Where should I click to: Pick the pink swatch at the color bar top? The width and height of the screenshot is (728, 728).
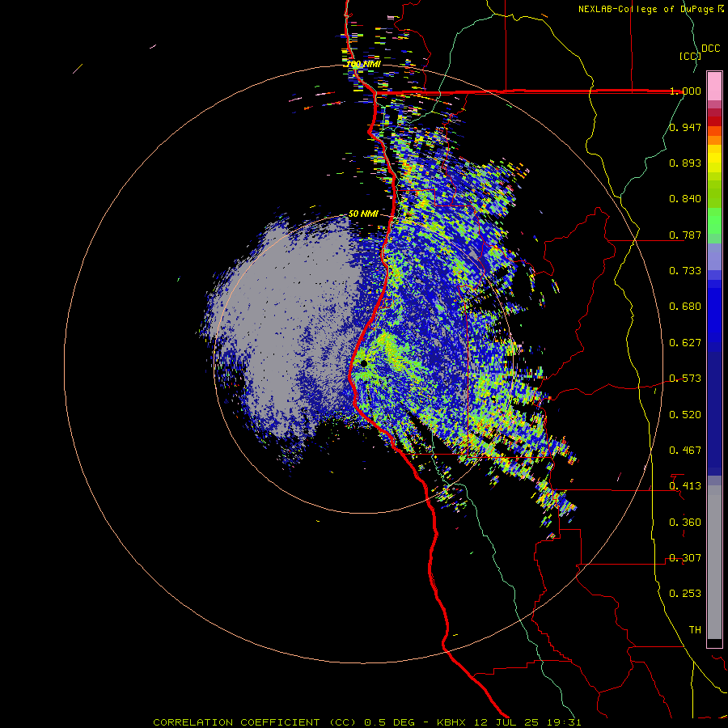(714, 87)
